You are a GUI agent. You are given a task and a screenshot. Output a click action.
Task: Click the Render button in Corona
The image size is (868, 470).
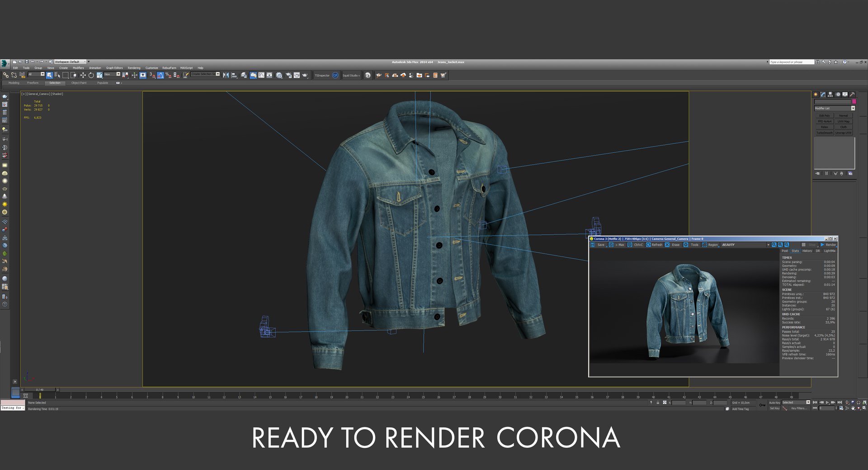828,245
